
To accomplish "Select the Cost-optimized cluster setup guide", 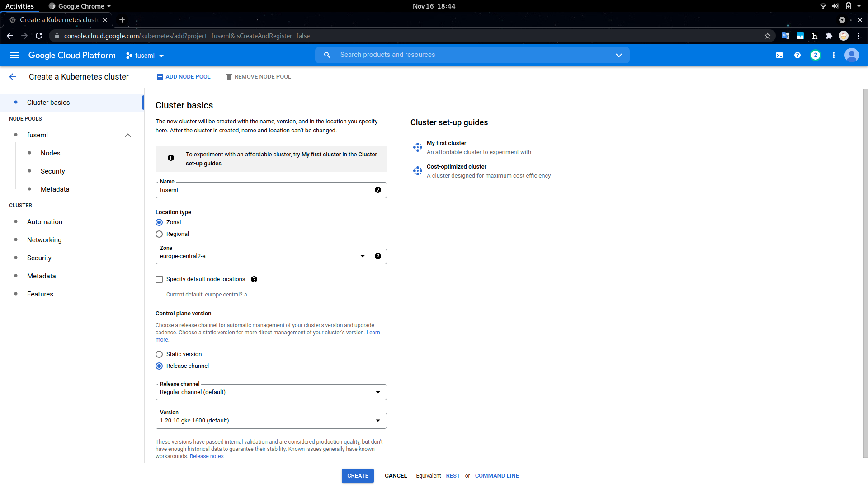I will pos(457,166).
